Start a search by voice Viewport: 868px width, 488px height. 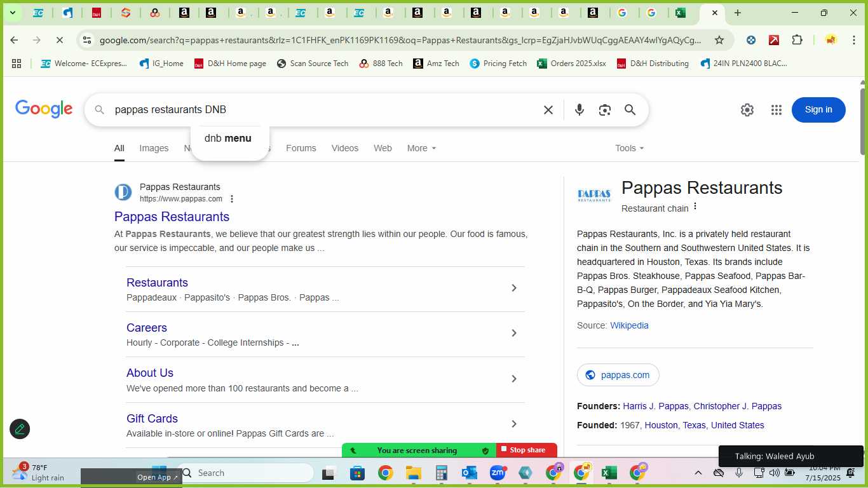pos(579,110)
